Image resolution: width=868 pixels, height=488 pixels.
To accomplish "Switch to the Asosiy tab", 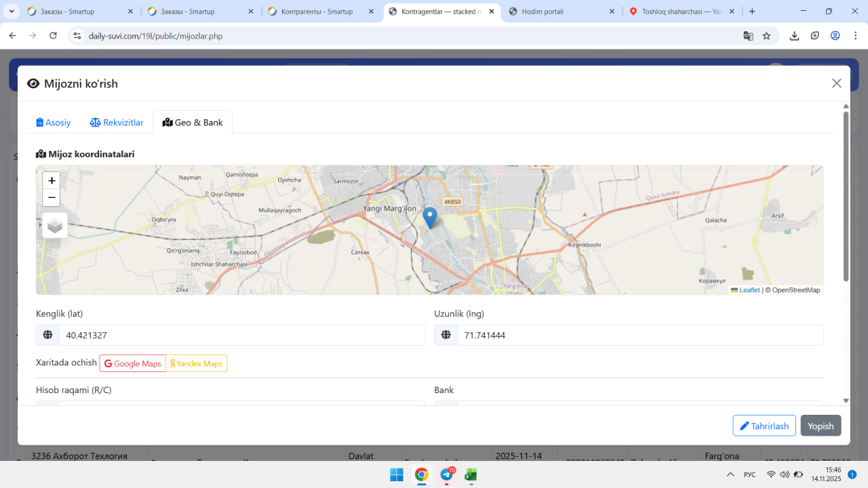I will 54,123.
